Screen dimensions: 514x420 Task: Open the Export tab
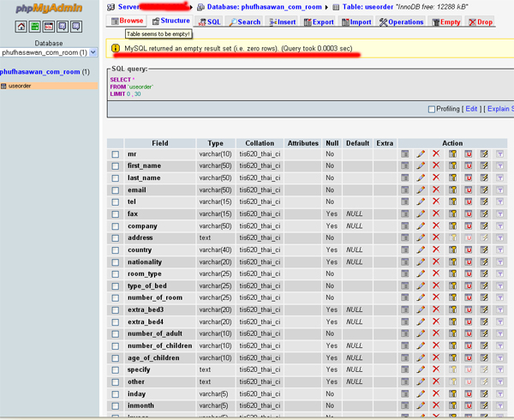[x=319, y=22]
